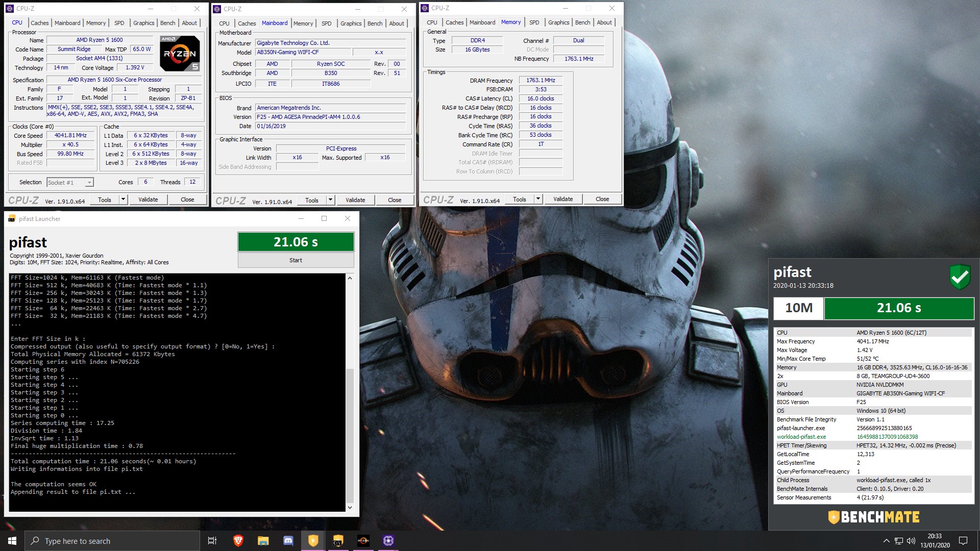
Task: Open SPD tab in Mainboard CPU-Z
Action: (327, 23)
